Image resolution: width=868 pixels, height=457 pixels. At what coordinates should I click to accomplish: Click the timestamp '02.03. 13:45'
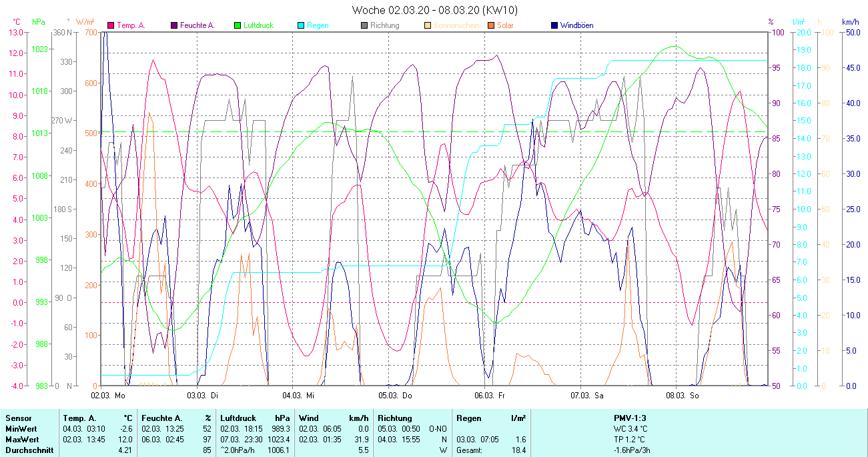(x=84, y=440)
